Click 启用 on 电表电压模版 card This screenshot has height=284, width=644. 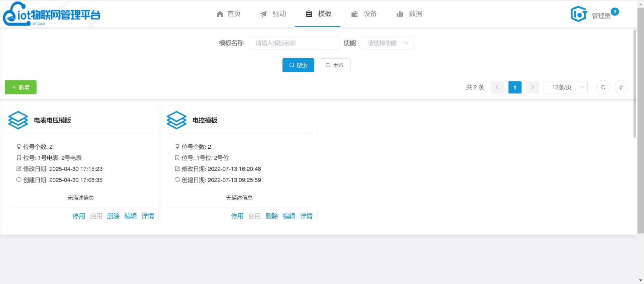pos(96,216)
